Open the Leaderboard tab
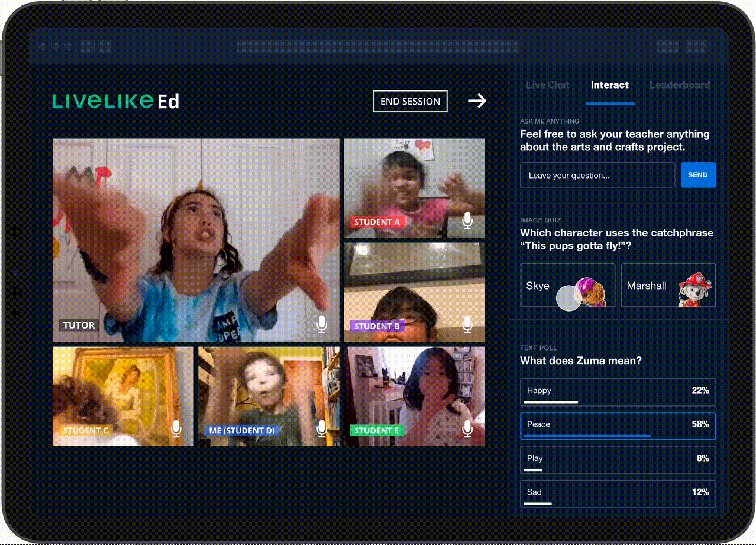The height and width of the screenshot is (545, 756). (680, 85)
